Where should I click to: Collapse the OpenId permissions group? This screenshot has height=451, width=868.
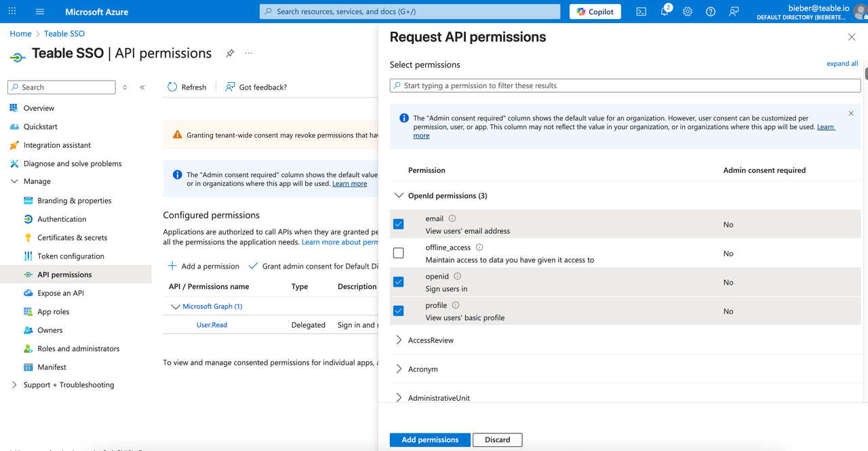pyautogui.click(x=399, y=195)
